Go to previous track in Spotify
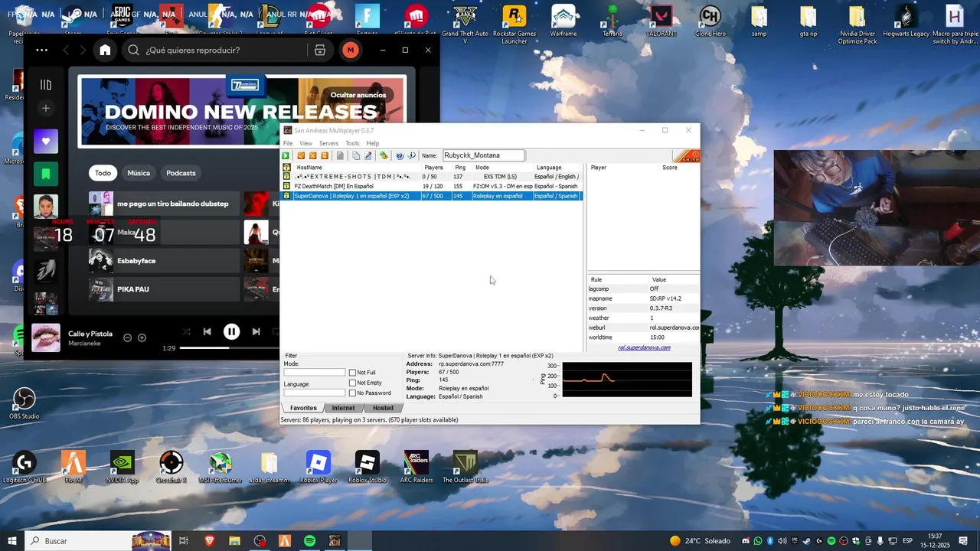This screenshot has height=551, width=980. point(207,331)
